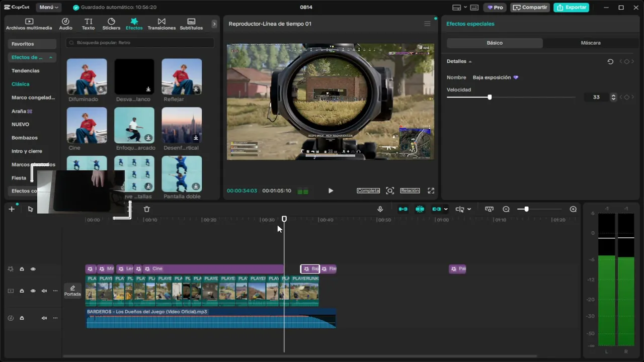The height and width of the screenshot is (362, 644).
Task: Open the keyboard shortcuts icon
Action: click(474, 8)
